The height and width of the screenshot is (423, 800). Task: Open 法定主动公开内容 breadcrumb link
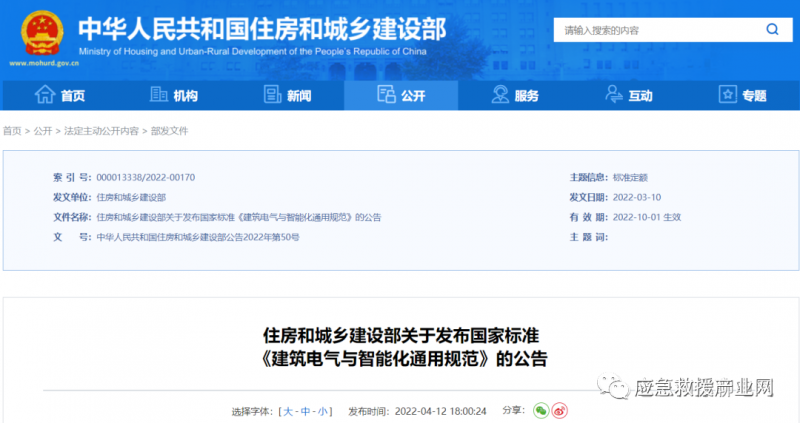click(x=102, y=131)
